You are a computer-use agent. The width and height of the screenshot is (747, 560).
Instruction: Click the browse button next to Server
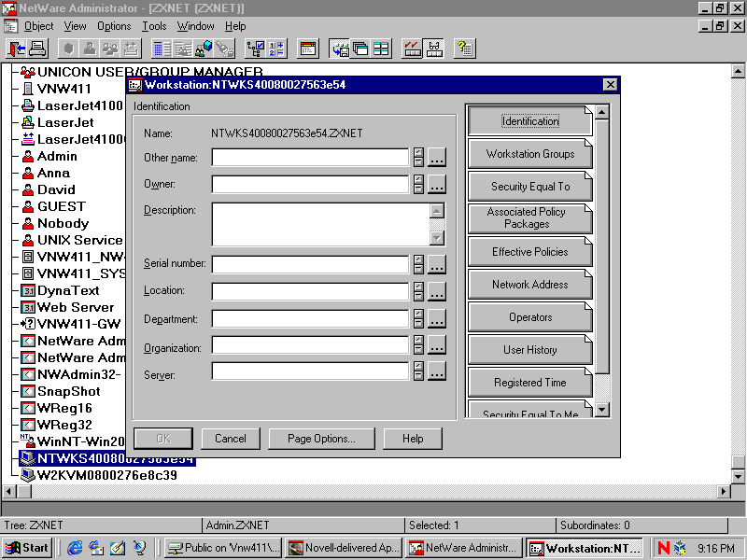(x=437, y=371)
